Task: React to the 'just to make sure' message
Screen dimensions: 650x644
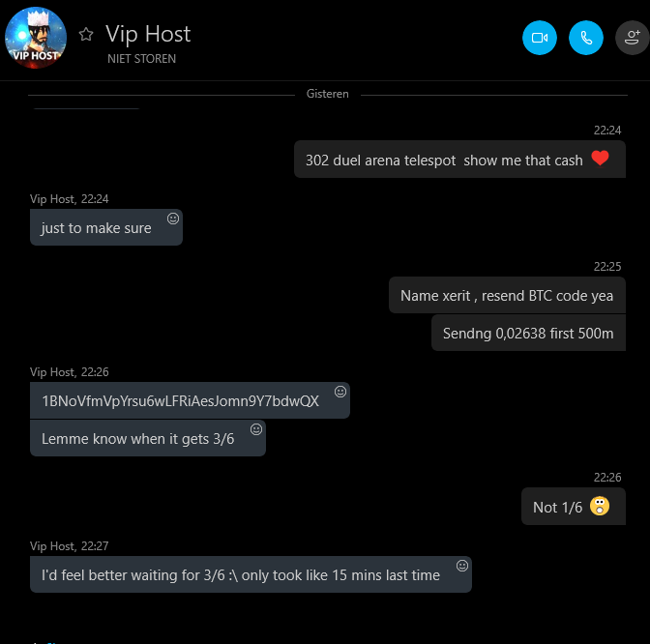Action: point(173,219)
